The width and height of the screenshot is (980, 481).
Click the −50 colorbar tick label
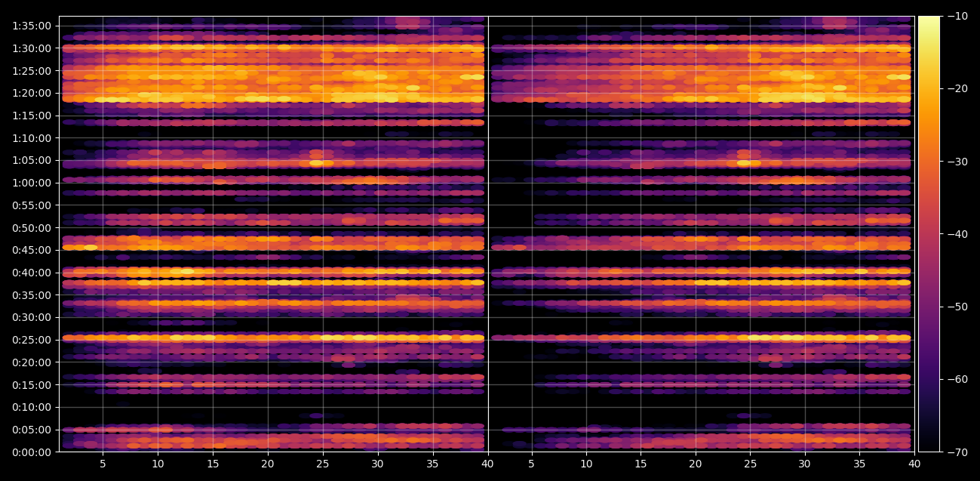pyautogui.click(x=957, y=307)
